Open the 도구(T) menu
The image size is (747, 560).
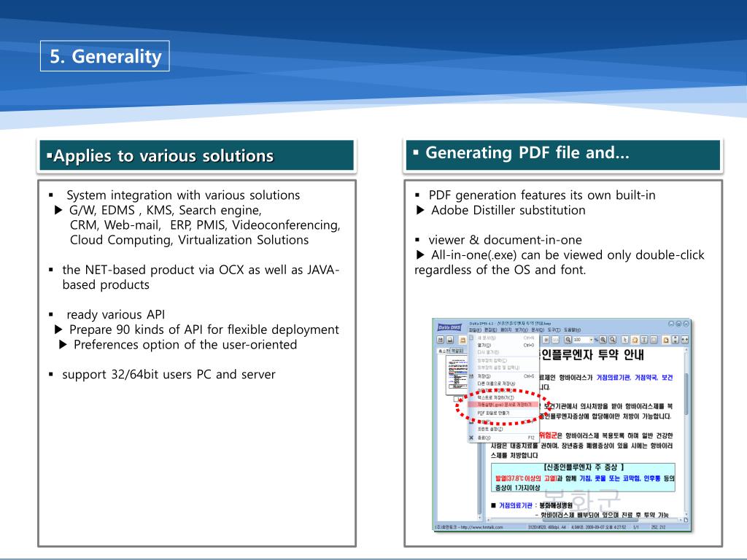[x=554, y=330]
